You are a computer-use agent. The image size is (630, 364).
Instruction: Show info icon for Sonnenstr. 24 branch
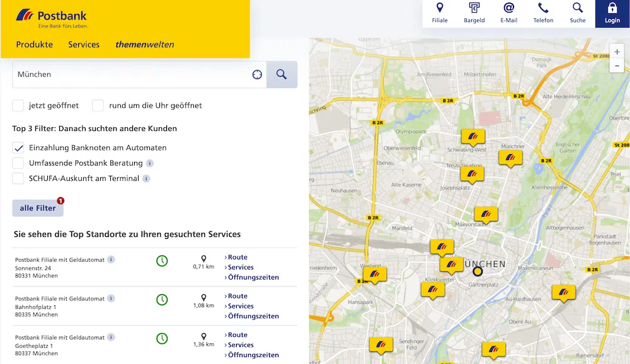click(x=111, y=259)
